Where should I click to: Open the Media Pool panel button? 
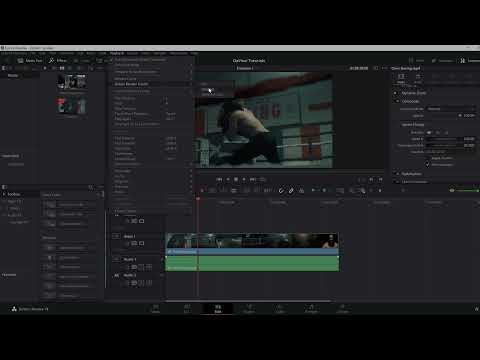(30, 60)
